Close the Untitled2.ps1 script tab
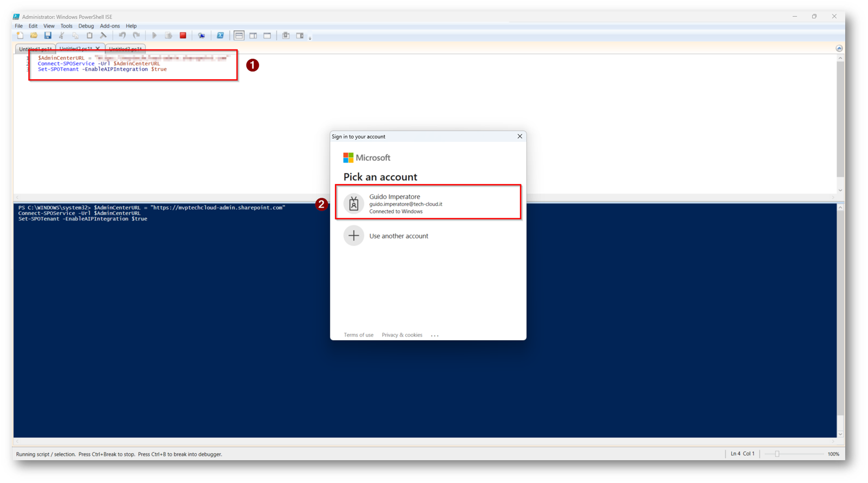Image resolution: width=868 pixels, height=483 pixels. [x=98, y=48]
